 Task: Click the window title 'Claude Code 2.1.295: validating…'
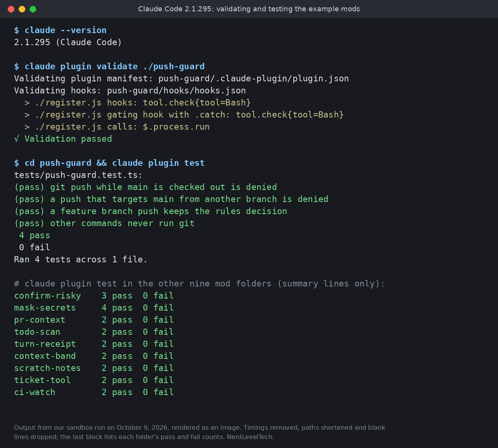(x=249, y=9)
